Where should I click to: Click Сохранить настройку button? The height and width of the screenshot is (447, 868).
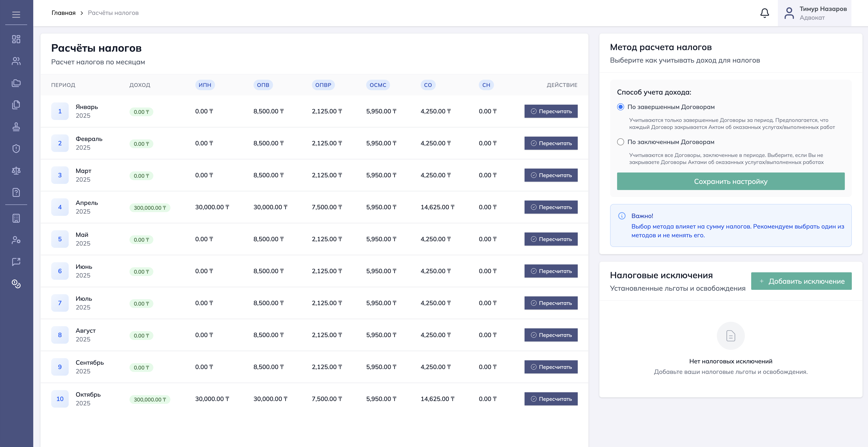click(731, 181)
